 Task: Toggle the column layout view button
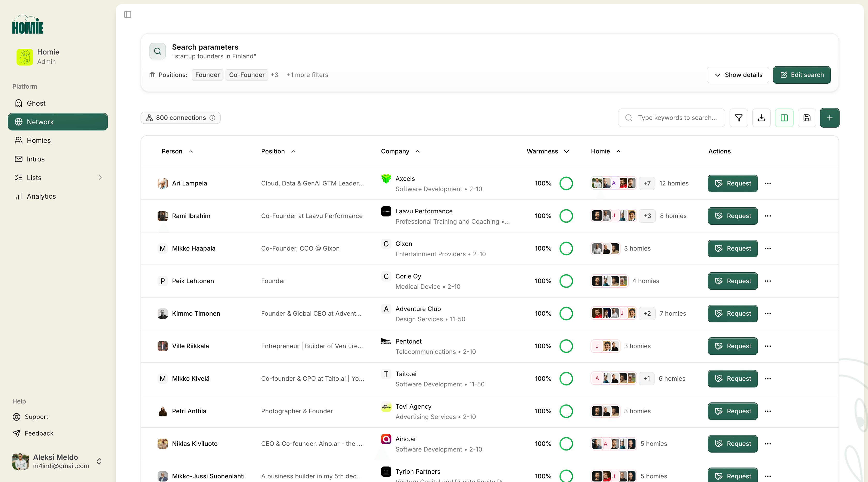(784, 118)
